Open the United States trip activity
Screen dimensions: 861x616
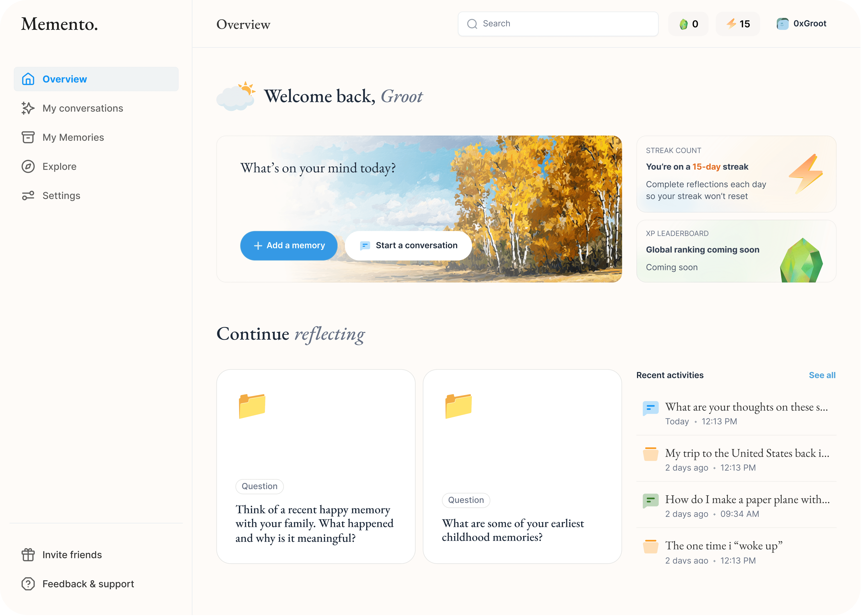747,453
